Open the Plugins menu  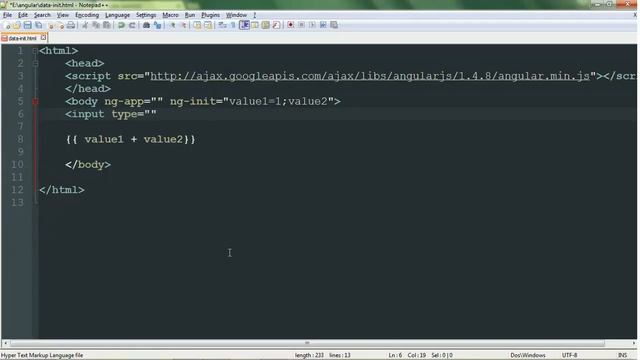point(211,15)
